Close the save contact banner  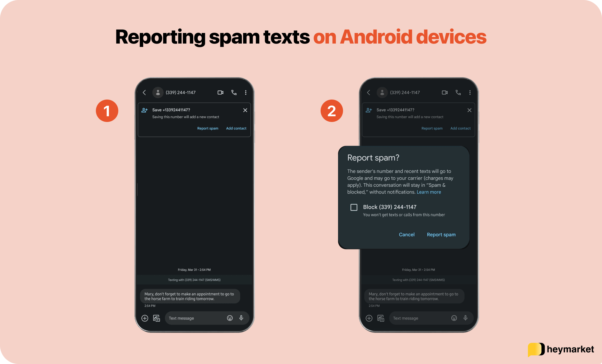coord(245,110)
